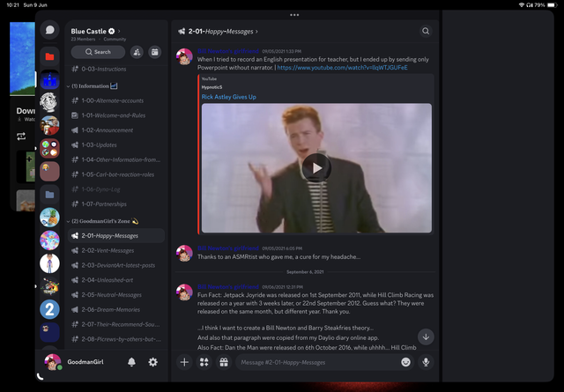Image resolution: width=564 pixels, height=392 pixels.
Task: Select the server with number 2 icon
Action: 49,309
